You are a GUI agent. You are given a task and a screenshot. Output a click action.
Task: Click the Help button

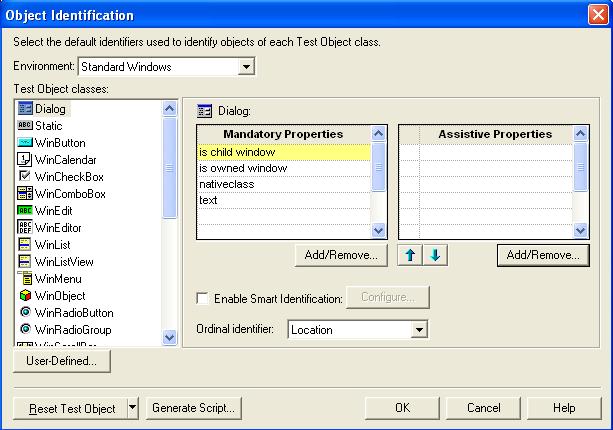point(564,408)
